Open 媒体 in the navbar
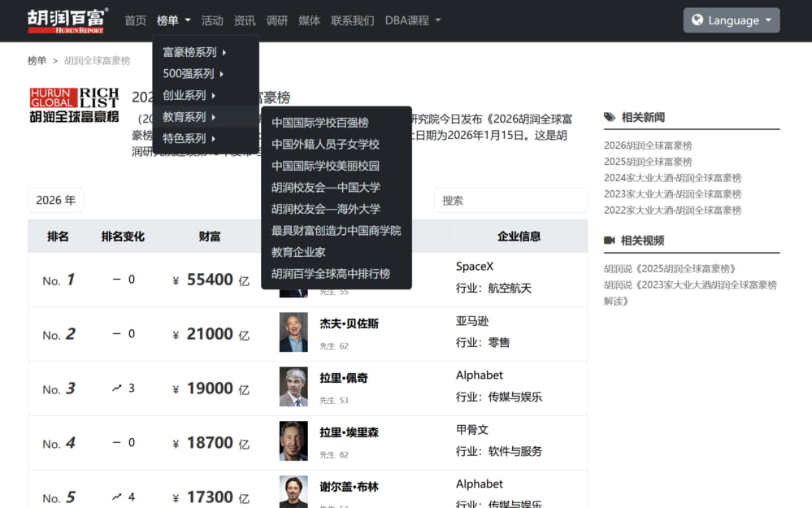Screen dimensions: 812x508 (x=309, y=20)
